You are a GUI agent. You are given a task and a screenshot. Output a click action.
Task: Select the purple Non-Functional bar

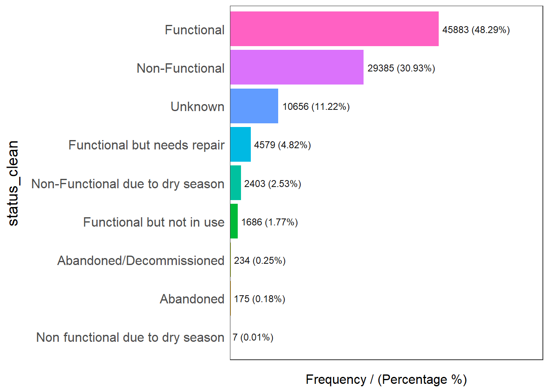(297, 67)
